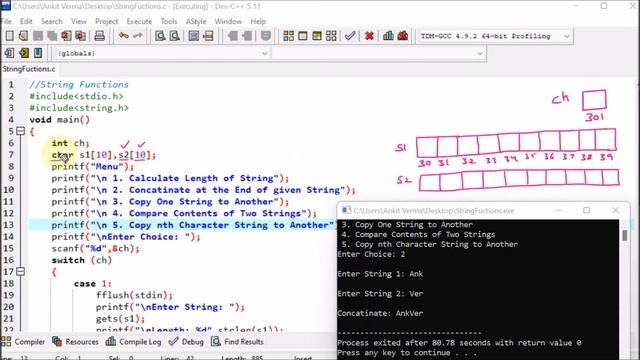Click the "//String Functions" comment line
Screen dimensions: 640x360
pos(79,84)
